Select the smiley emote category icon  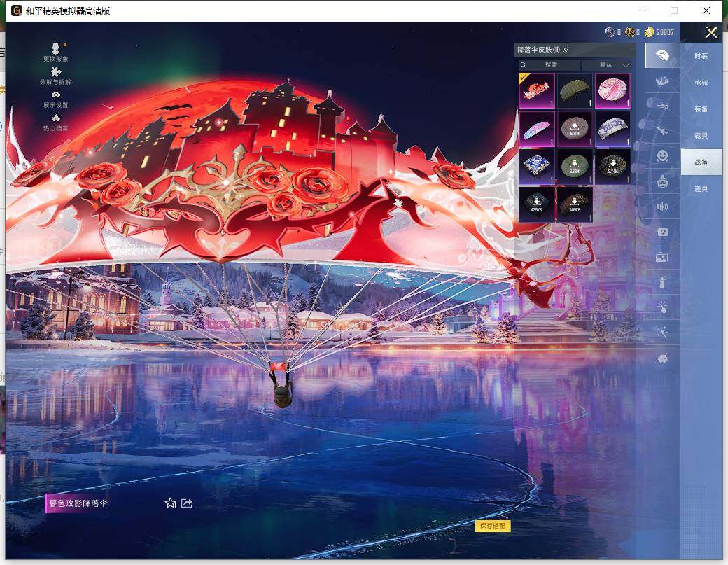662,155
